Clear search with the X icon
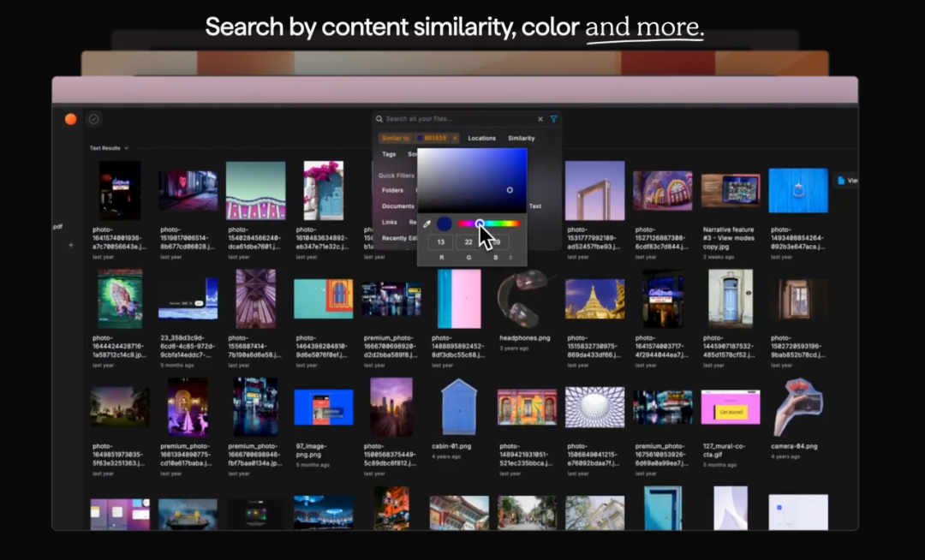This screenshot has width=925, height=560. pos(540,119)
